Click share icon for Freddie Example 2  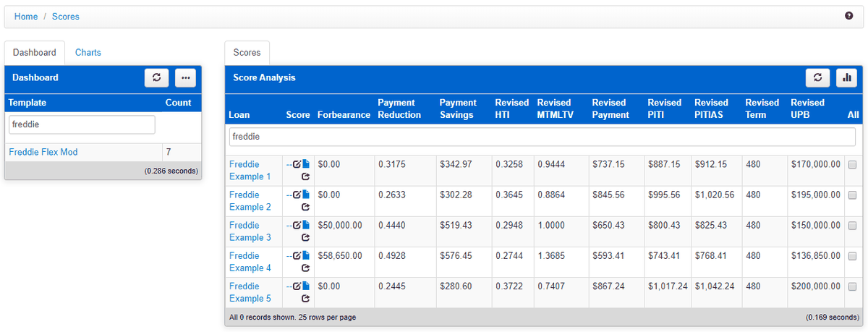click(x=305, y=207)
